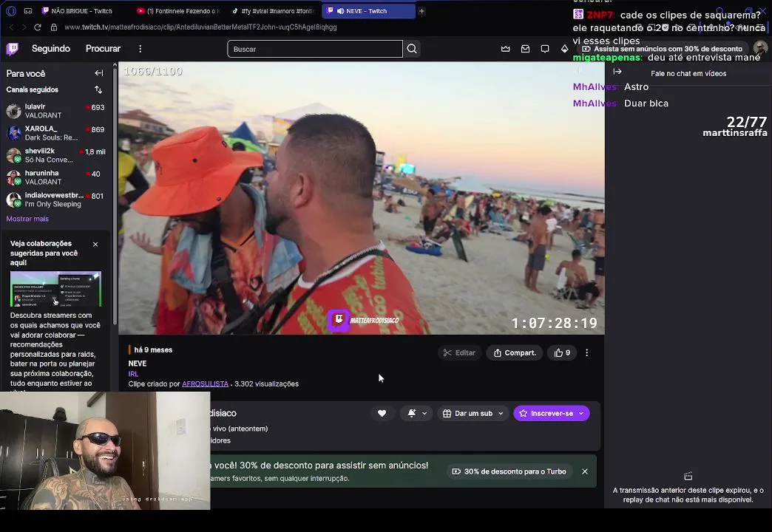Open the Twitch home logo
772x532 pixels.
13,49
